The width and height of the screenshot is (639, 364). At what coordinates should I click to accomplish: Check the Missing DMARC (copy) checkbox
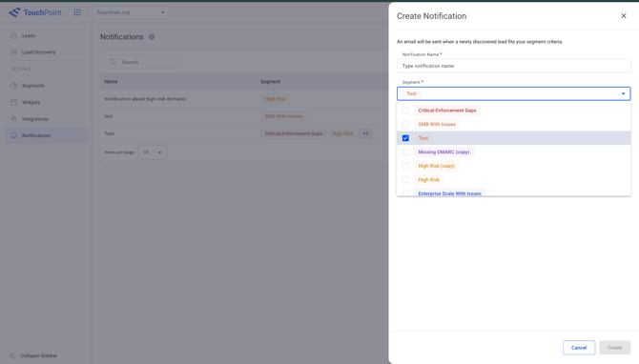[x=405, y=152]
